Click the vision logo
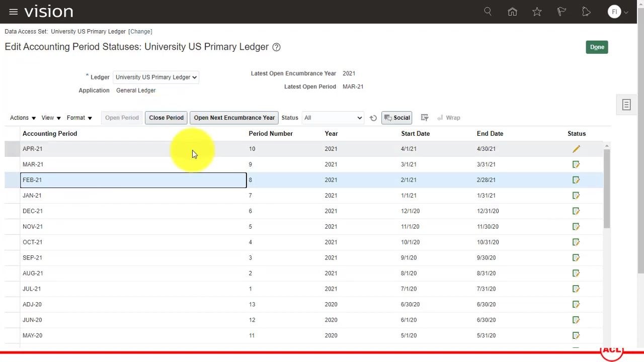 pyautogui.click(x=48, y=12)
